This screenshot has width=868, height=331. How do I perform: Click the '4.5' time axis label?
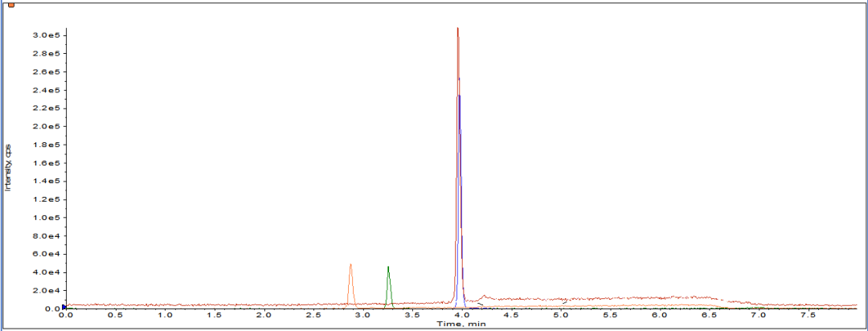[x=511, y=315]
